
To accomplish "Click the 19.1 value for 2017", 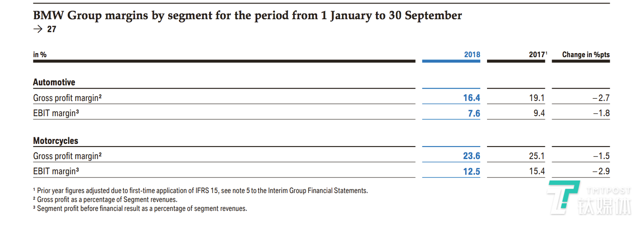I will tap(537, 98).
